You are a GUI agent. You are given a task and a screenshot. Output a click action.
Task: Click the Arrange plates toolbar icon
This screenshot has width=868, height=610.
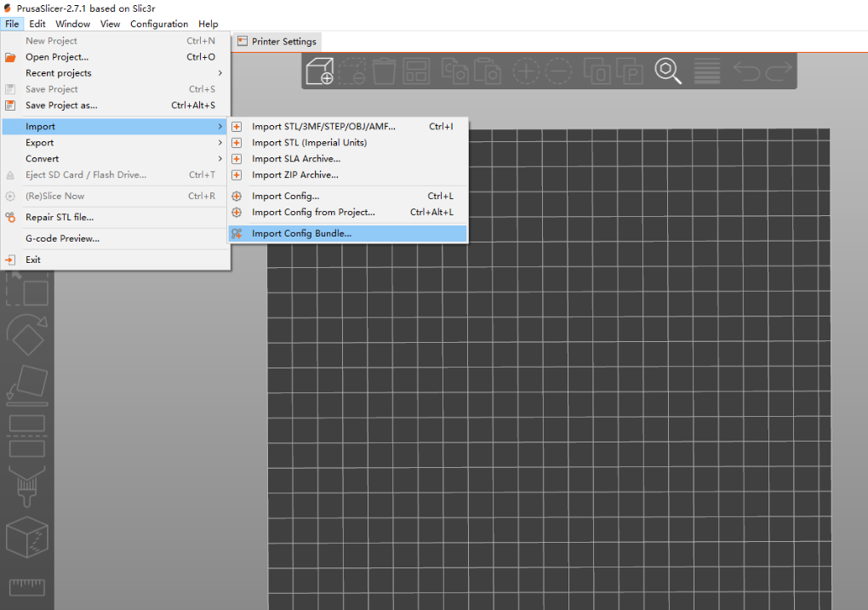[x=417, y=71]
